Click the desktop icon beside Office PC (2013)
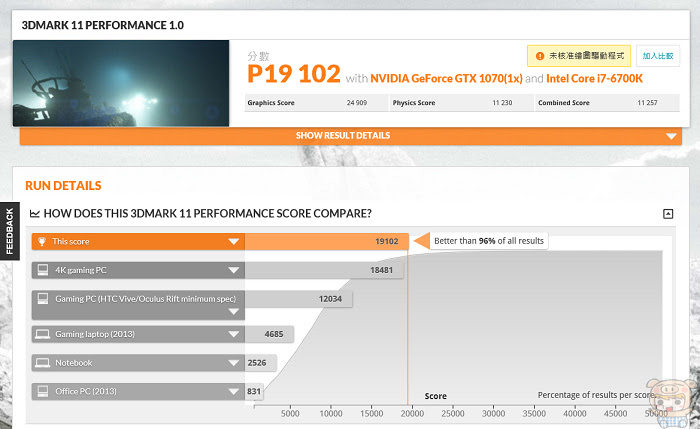Screen dimensions: 700x429 (x=43, y=391)
